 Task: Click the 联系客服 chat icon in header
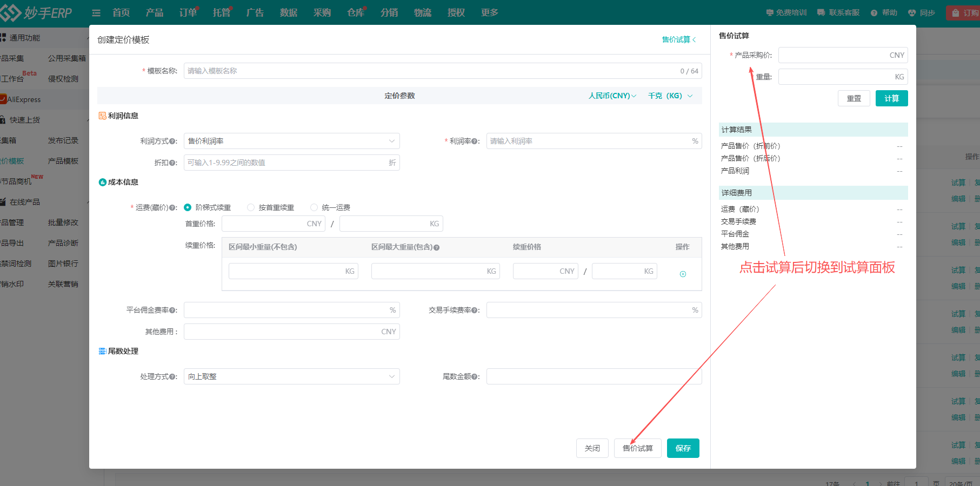(821, 13)
